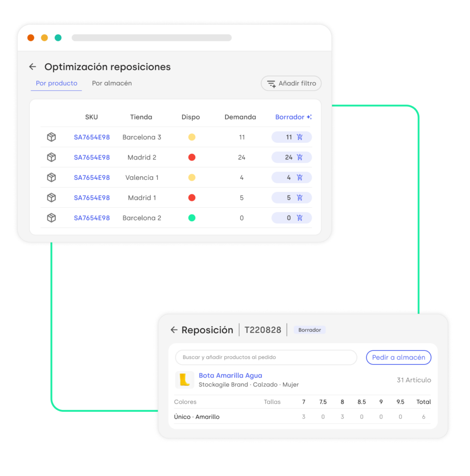Toggle the red availability dot for Madrid 1
This screenshot has height=476, width=470.
(192, 197)
